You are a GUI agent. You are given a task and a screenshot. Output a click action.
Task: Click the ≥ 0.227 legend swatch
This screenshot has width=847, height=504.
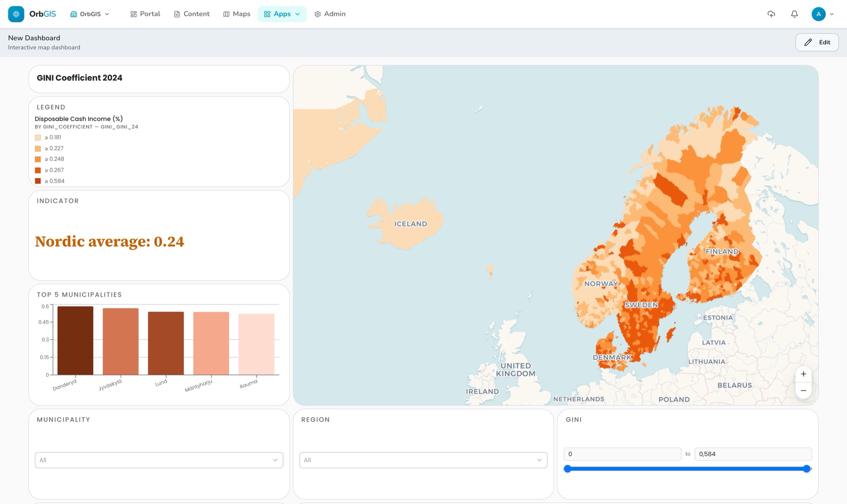[x=38, y=149]
